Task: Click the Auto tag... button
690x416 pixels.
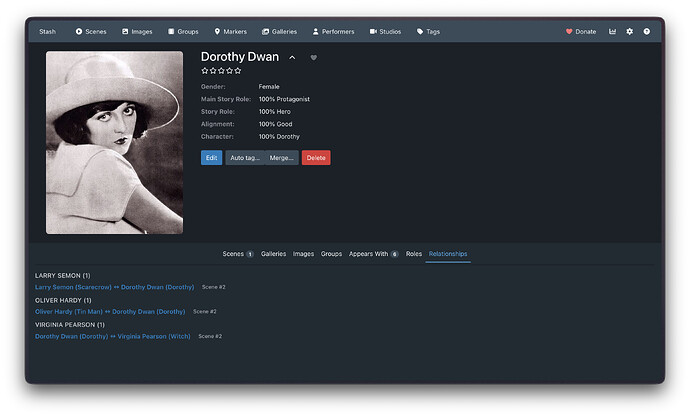Action: (x=245, y=158)
